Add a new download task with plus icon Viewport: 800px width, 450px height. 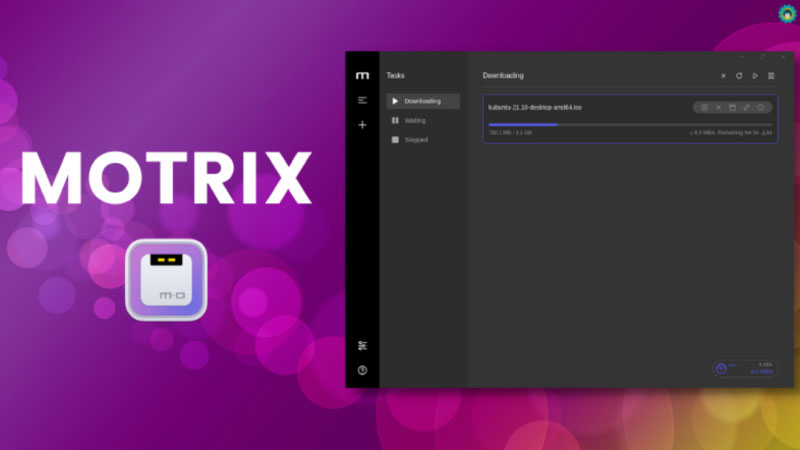tap(362, 125)
